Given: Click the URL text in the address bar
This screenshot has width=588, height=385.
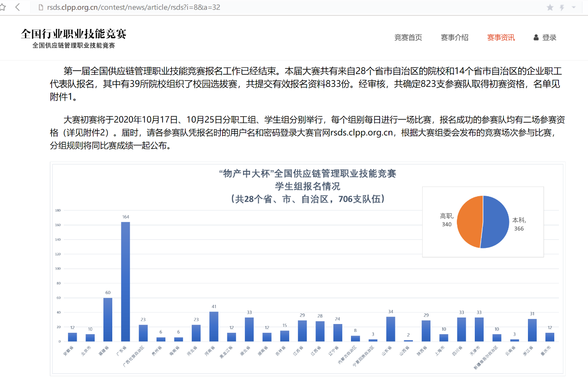Looking at the screenshot, I should coord(133,7).
